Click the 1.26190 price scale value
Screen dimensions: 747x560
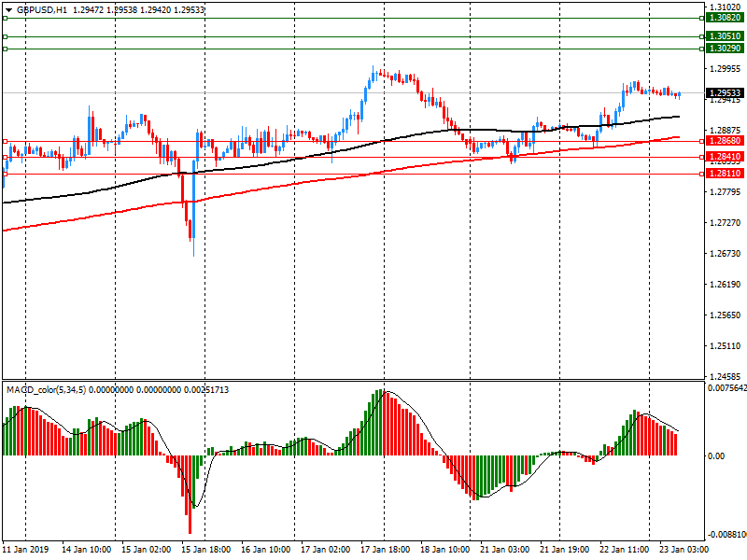click(x=726, y=285)
